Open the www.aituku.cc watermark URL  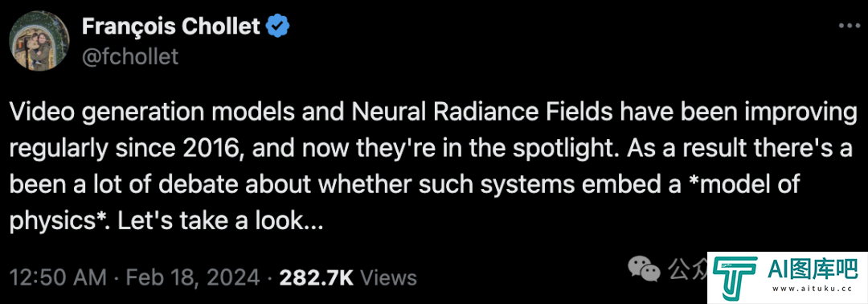810,289
